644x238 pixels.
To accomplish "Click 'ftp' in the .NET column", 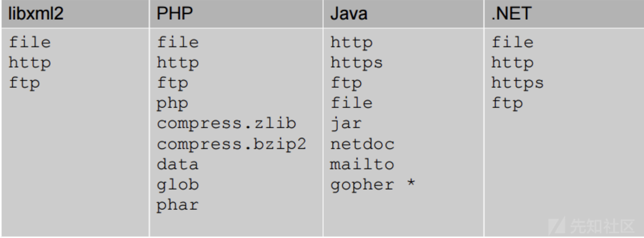I will [x=507, y=104].
